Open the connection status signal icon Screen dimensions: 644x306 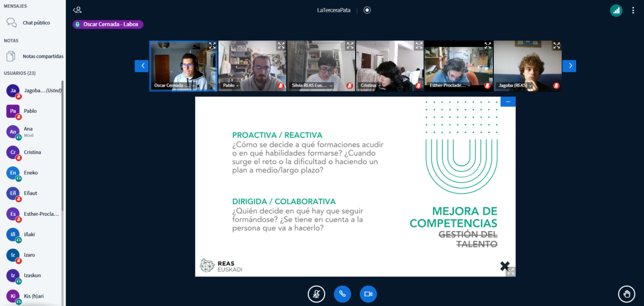click(616, 10)
